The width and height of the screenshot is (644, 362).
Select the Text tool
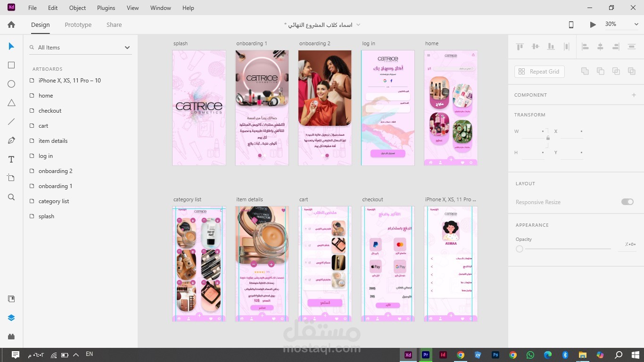pyautogui.click(x=11, y=159)
